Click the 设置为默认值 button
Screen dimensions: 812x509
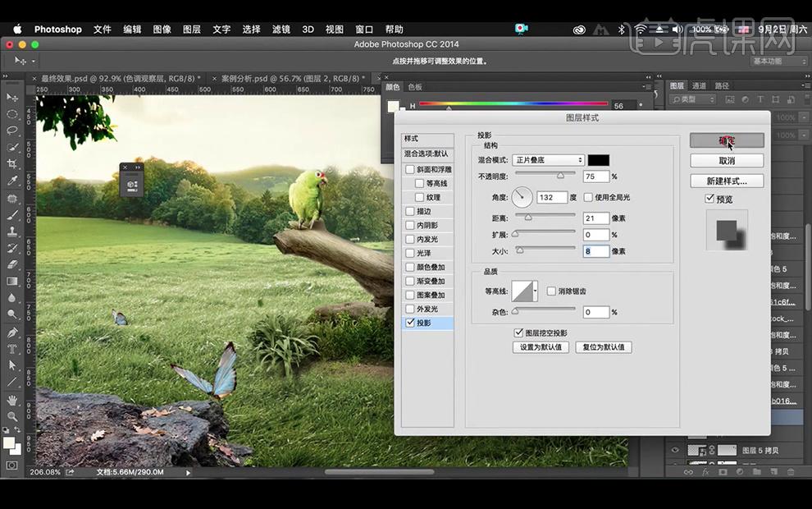[x=541, y=346]
